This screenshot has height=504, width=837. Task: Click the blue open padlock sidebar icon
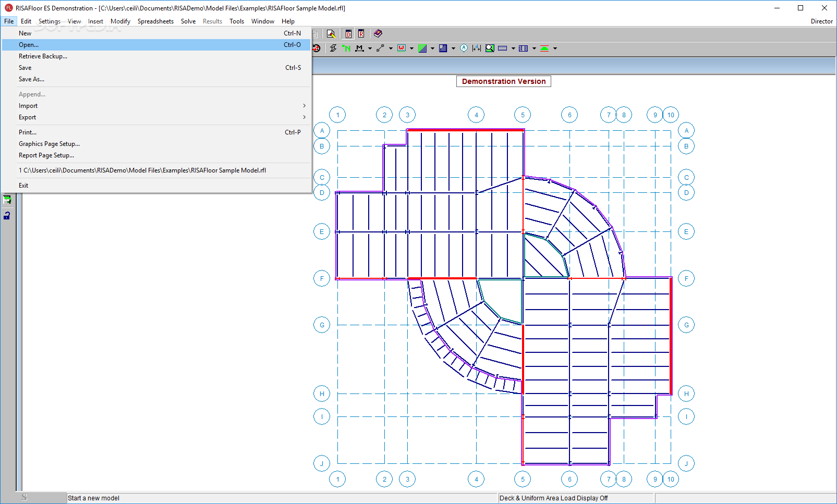[7, 215]
